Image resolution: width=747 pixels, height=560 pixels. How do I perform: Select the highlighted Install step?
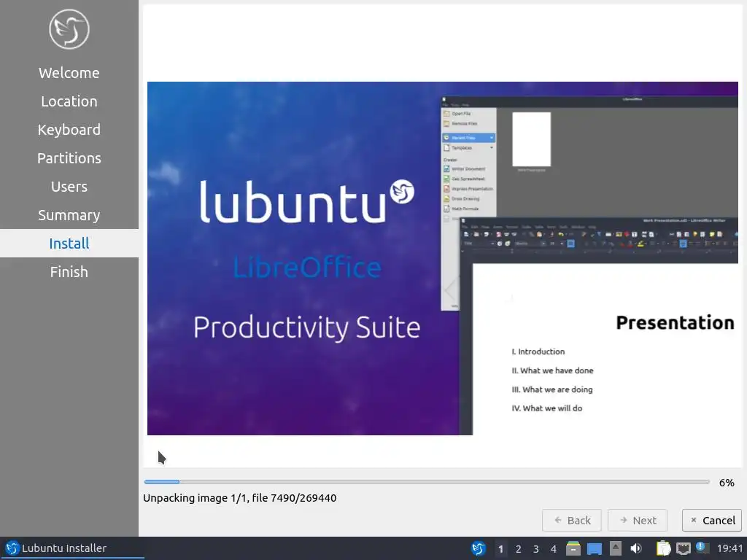(69, 244)
